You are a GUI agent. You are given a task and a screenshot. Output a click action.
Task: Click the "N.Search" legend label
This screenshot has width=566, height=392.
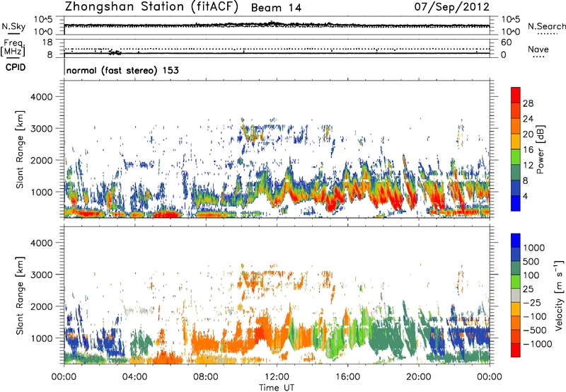pyautogui.click(x=546, y=26)
